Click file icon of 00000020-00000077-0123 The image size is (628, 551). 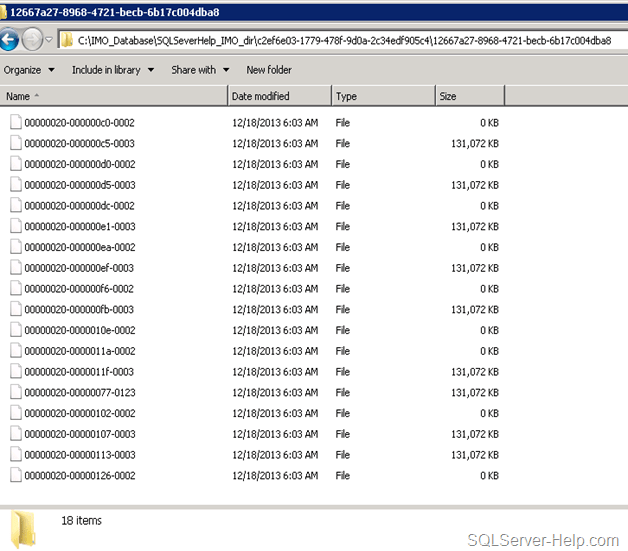click(15, 392)
